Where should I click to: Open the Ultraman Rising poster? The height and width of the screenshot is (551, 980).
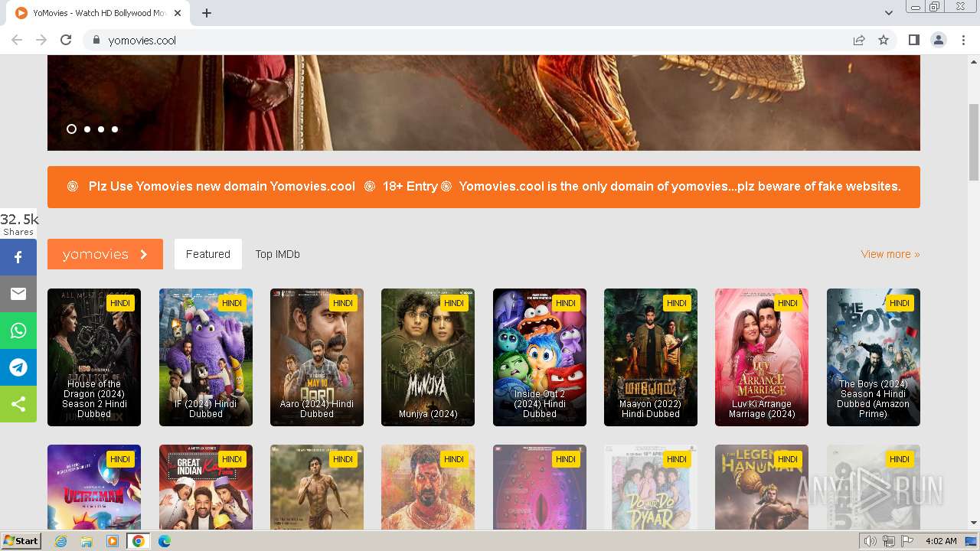(x=94, y=487)
